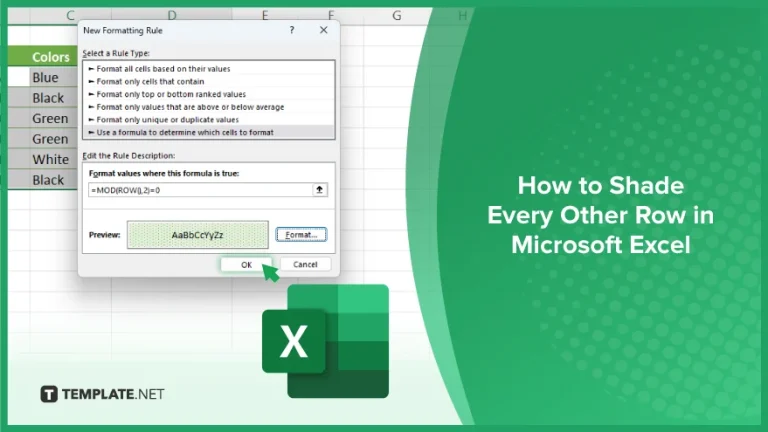
Task: Cancel the new formatting rule
Action: 305,264
